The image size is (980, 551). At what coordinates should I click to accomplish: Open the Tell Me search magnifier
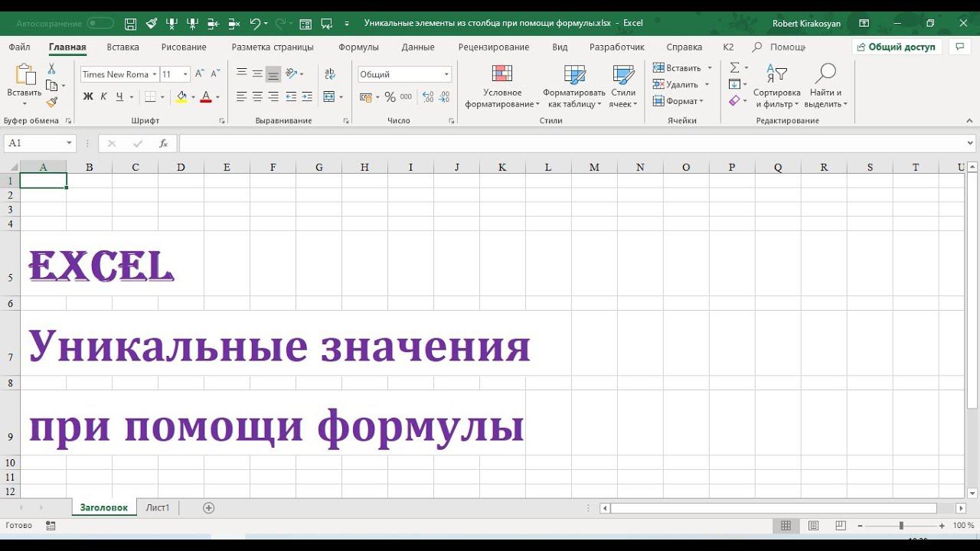(x=757, y=47)
